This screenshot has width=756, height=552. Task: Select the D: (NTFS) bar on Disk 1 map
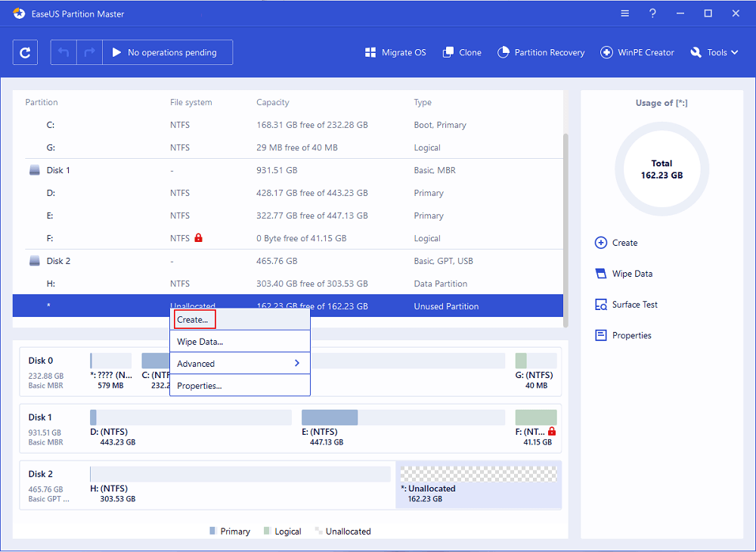191,417
